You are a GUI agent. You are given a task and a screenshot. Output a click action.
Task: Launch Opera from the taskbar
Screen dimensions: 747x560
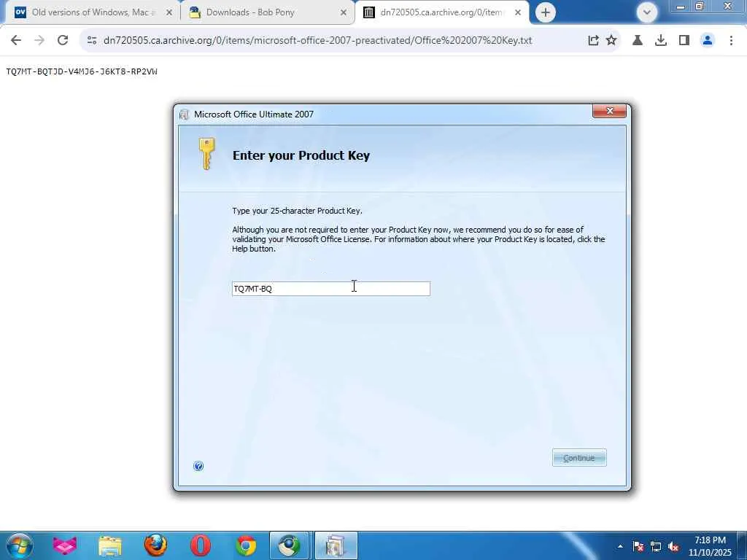201,545
